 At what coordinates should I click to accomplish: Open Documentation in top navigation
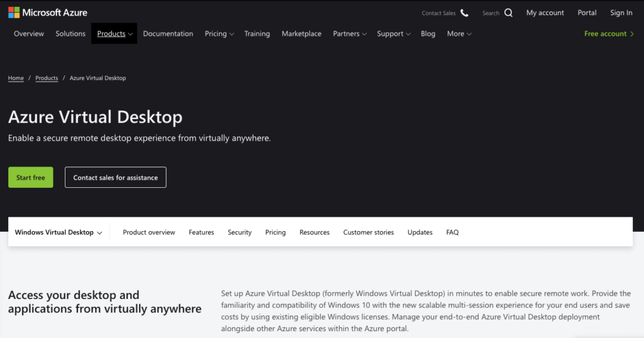tap(168, 34)
